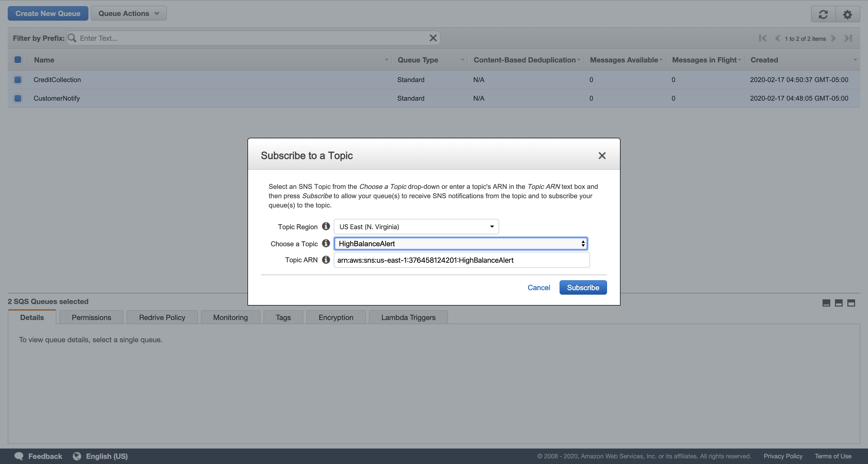Image resolution: width=868 pixels, height=464 pixels.
Task: Open the Topic Region dropdown
Action: coord(416,227)
